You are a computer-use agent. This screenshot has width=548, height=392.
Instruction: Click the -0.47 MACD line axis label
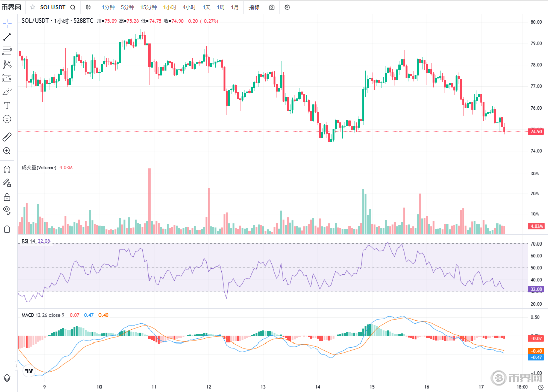coord(536,357)
